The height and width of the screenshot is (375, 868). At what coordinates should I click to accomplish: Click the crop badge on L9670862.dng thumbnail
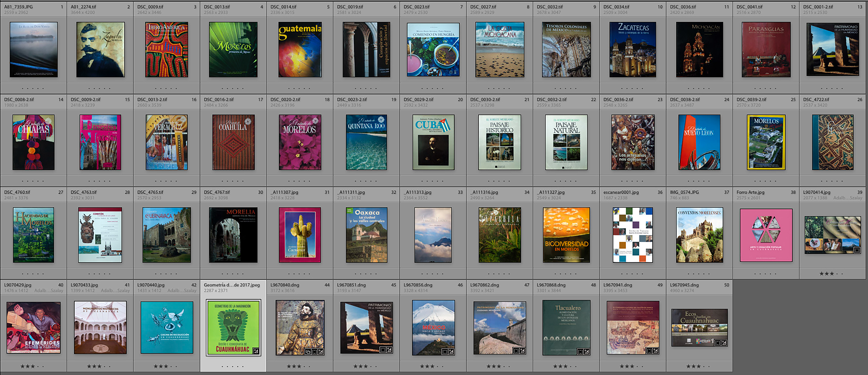pos(516,351)
